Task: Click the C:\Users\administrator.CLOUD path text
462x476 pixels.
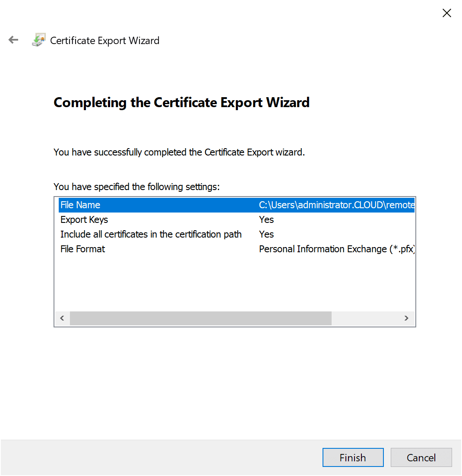Action: tap(337, 205)
